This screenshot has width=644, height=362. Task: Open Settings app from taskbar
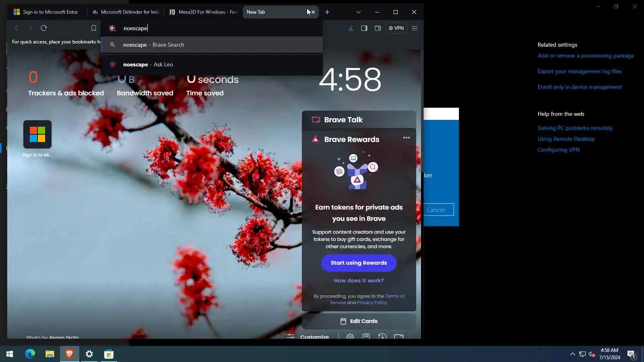[x=89, y=354]
